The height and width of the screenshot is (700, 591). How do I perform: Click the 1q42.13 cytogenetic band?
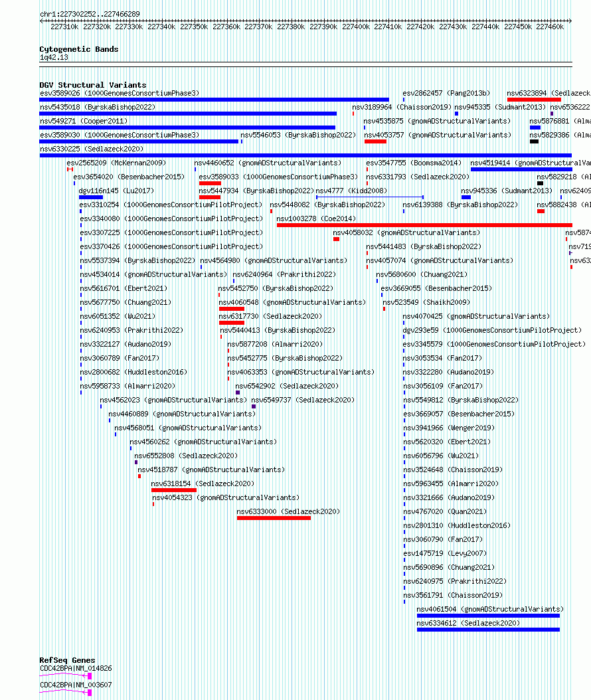305,64
